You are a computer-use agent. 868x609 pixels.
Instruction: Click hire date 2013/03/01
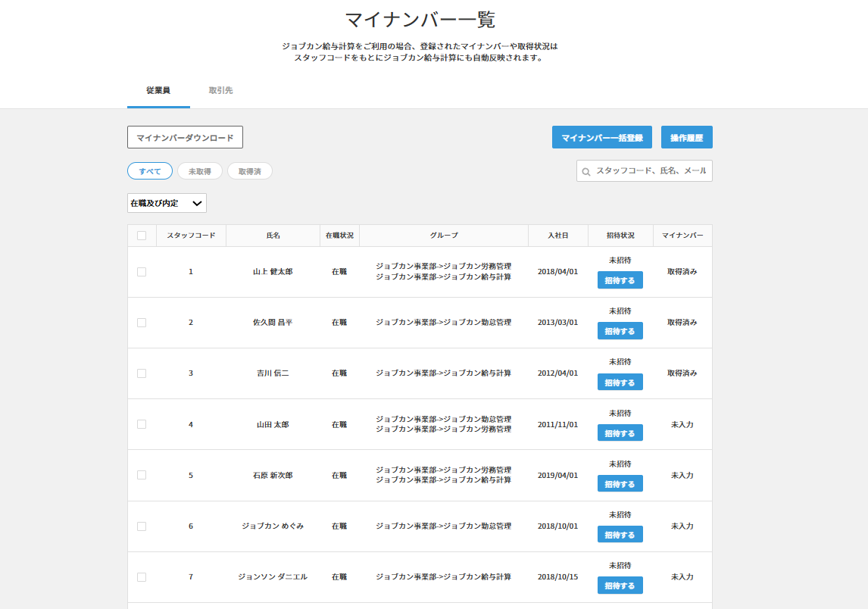(x=558, y=323)
